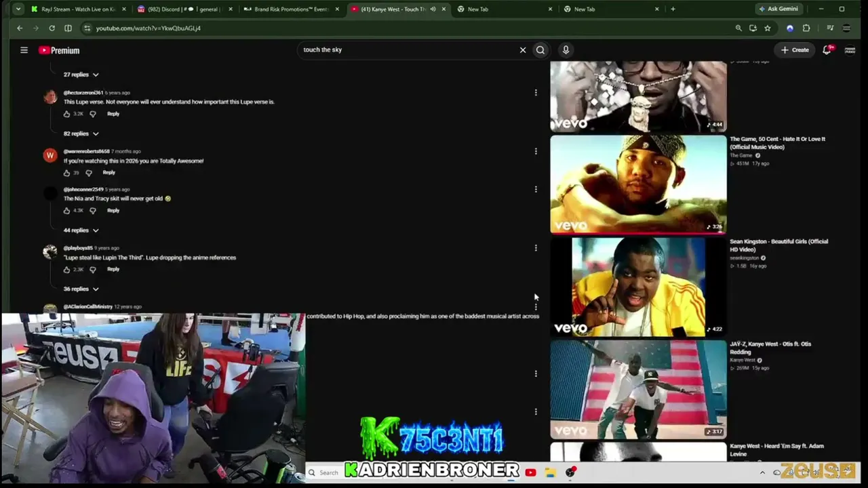Open @playboyx85 channel avatar
This screenshot has width=868, height=488.
coord(50,253)
